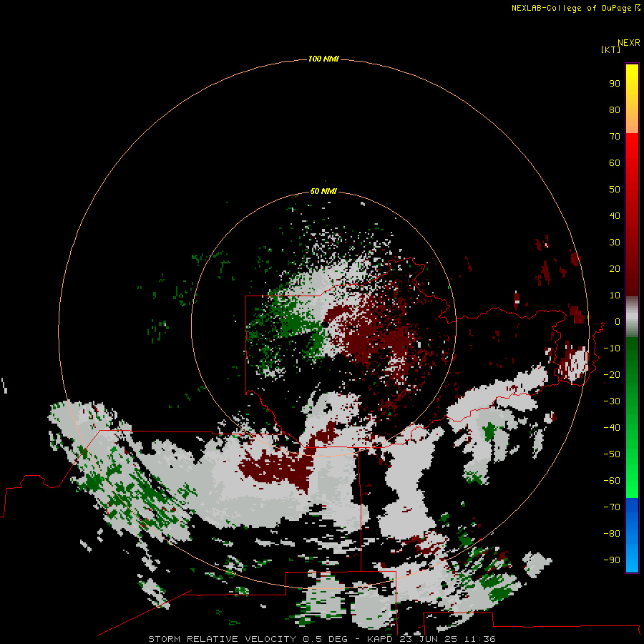Click the NEXR label above the color scale

pyautogui.click(x=629, y=43)
